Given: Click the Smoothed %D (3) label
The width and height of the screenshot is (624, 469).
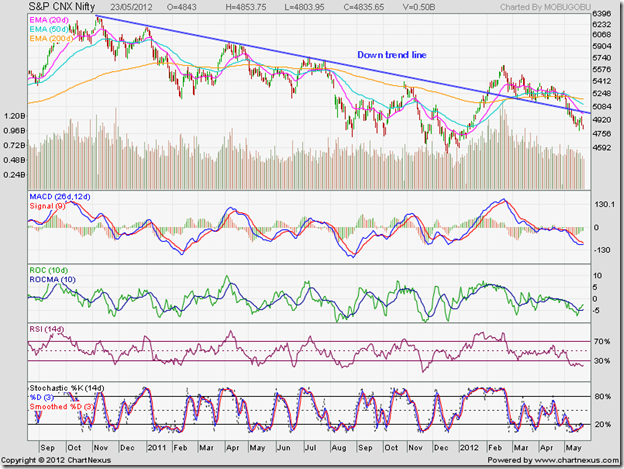Looking at the screenshot, I should click(62, 407).
